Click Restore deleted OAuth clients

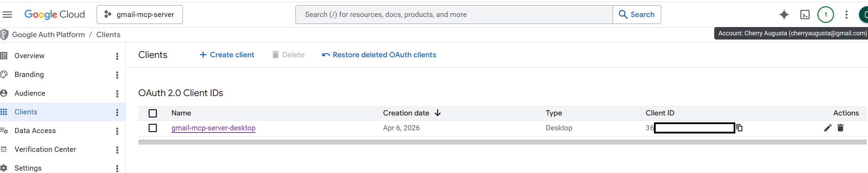(x=379, y=55)
